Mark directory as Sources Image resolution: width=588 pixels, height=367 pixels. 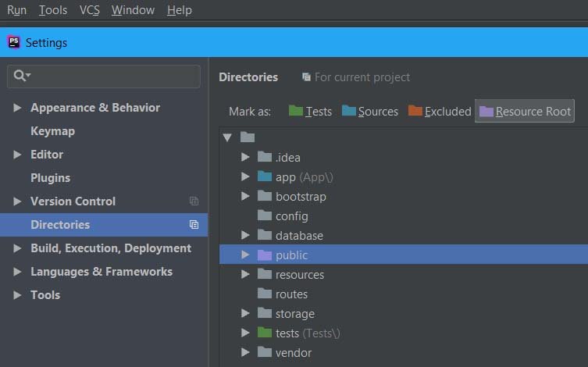click(370, 111)
